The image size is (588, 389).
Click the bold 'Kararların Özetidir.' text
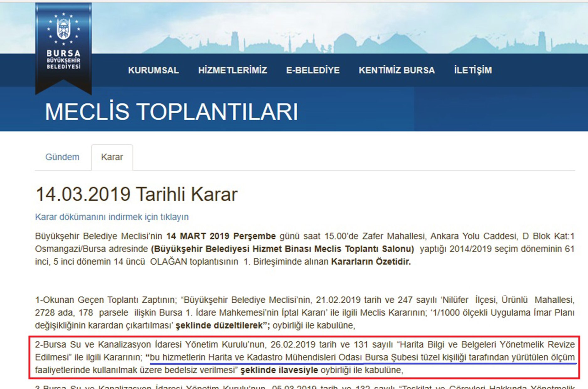click(371, 262)
